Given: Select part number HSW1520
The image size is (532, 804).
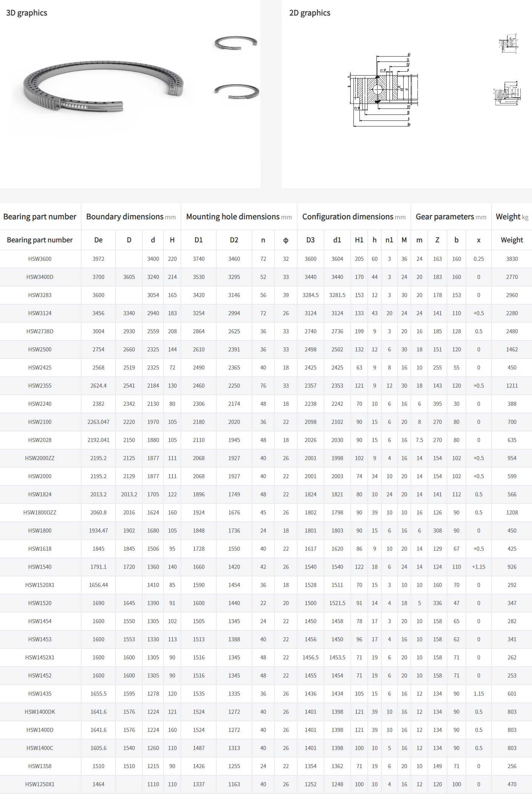Looking at the screenshot, I should 40,603.
